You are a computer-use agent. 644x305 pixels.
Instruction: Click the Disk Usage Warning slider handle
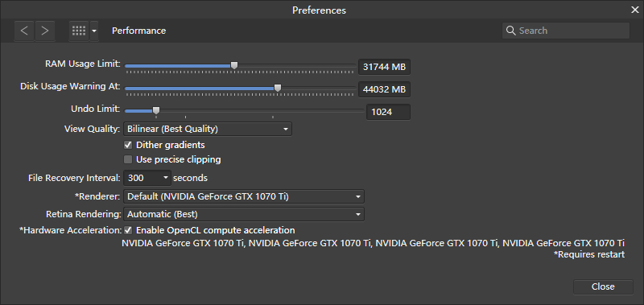click(x=278, y=88)
